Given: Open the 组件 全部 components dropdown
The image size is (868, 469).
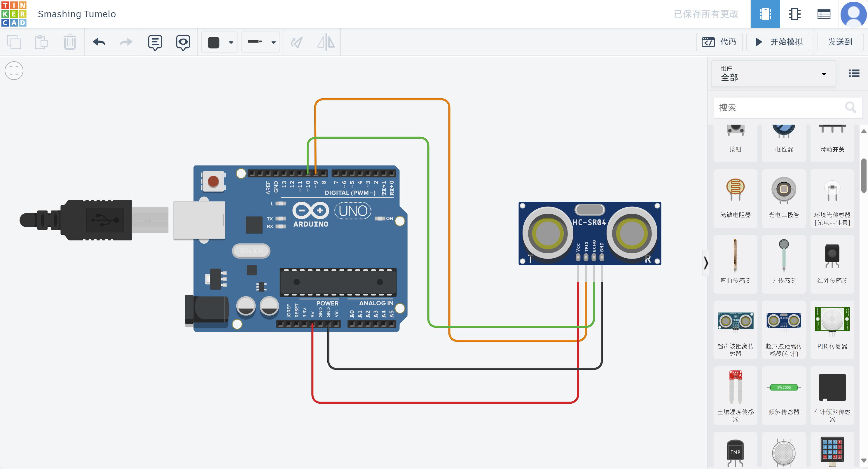Looking at the screenshot, I should coord(773,74).
